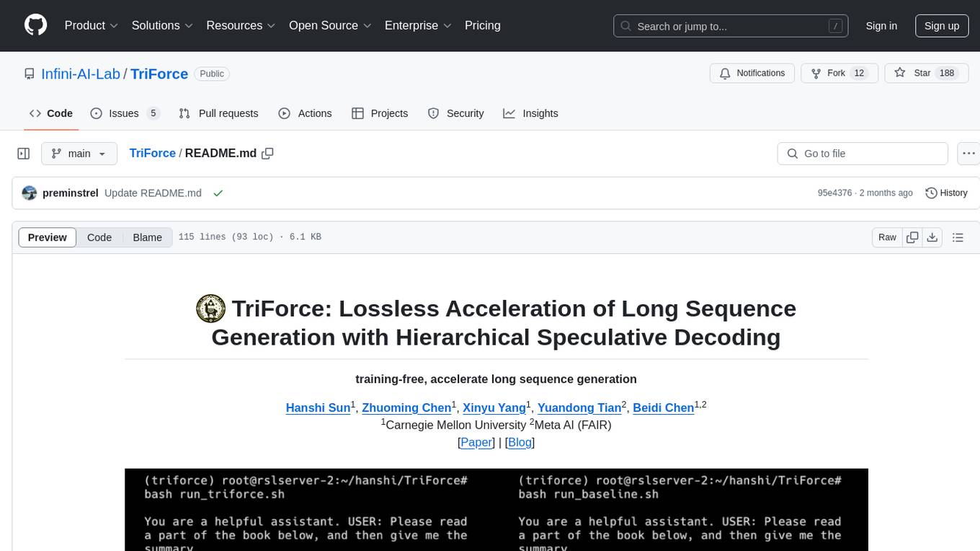Click the Notifications bell button
This screenshot has width=980, height=551.
coord(752,74)
